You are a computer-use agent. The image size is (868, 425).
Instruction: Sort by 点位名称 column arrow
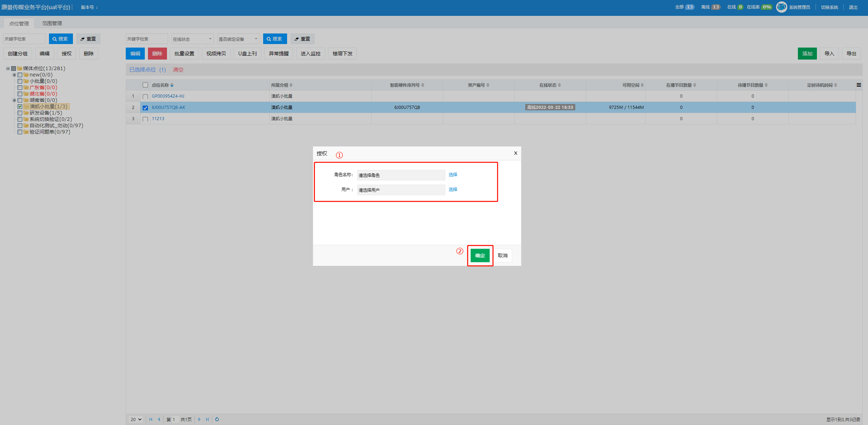[172, 85]
